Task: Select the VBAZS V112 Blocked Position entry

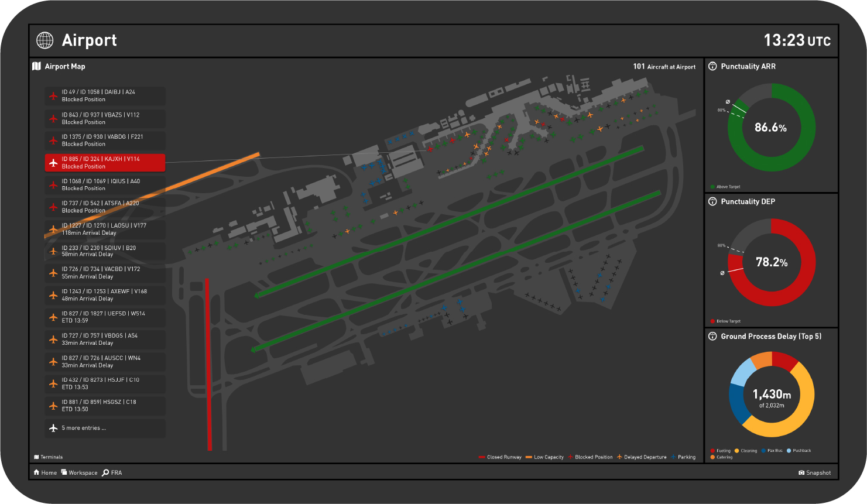Action: pyautogui.click(x=105, y=119)
